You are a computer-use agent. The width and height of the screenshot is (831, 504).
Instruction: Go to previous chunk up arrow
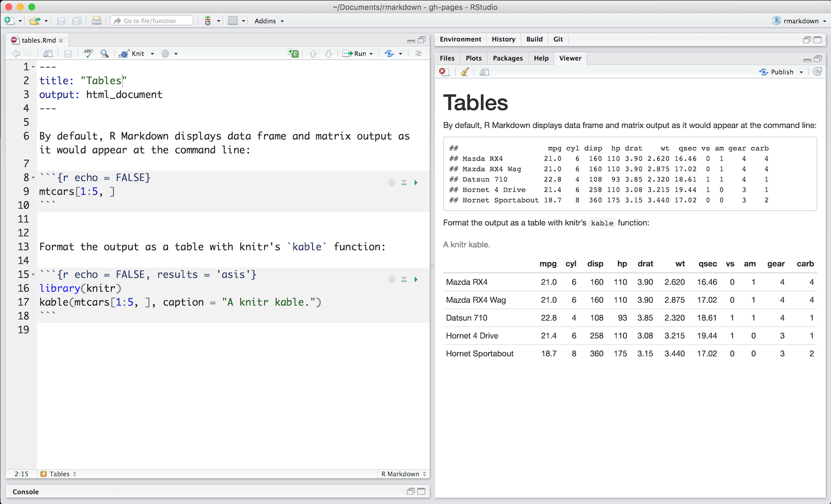pyautogui.click(x=313, y=54)
